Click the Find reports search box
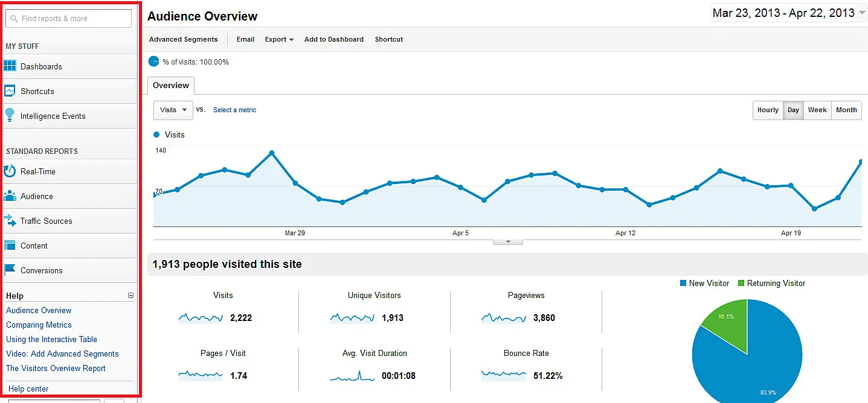This screenshot has width=868, height=403. [68, 18]
